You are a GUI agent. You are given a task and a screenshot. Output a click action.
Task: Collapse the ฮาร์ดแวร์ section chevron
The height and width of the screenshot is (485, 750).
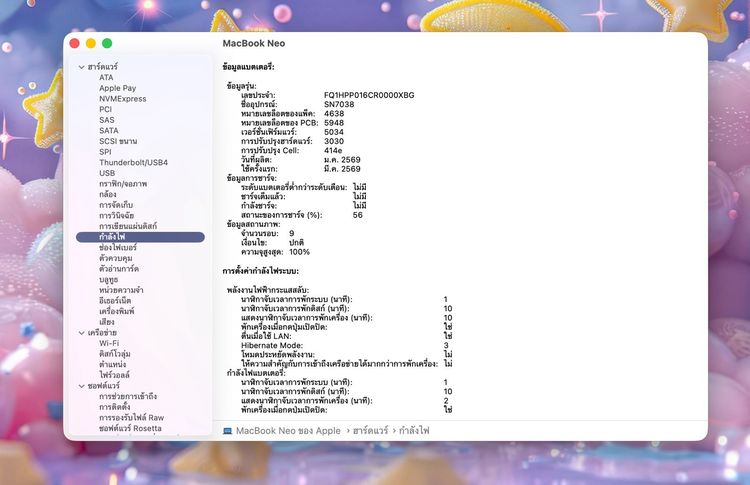pyautogui.click(x=82, y=67)
